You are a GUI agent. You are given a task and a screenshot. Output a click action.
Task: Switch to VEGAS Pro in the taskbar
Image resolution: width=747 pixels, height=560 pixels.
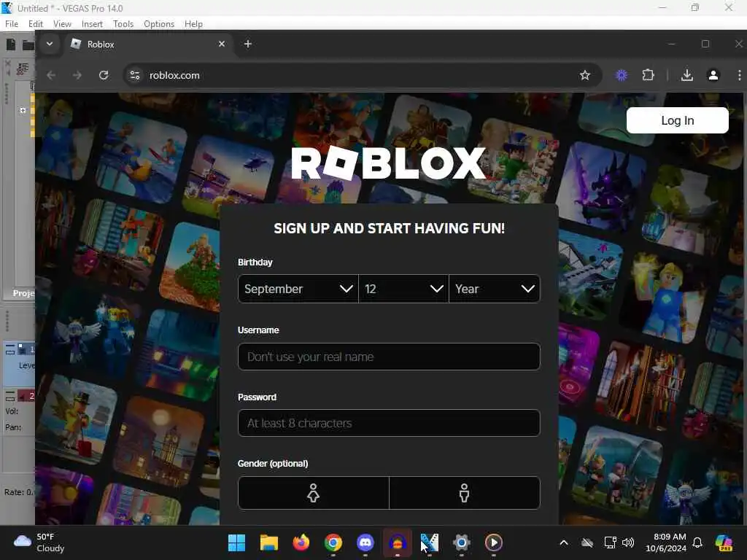[429, 542]
